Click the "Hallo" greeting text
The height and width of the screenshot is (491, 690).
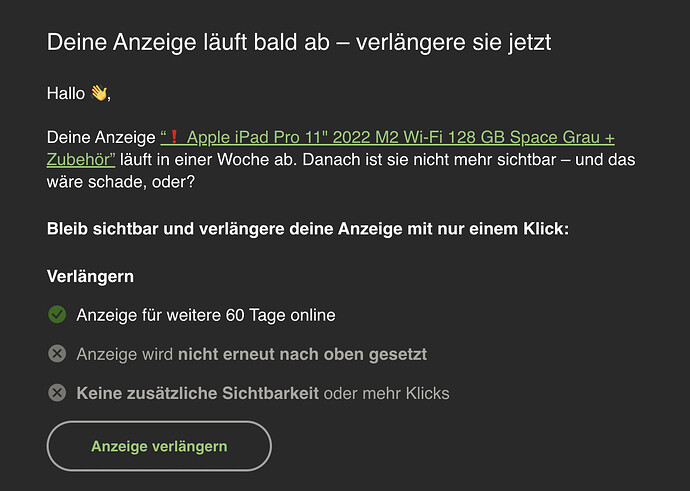tap(66, 93)
